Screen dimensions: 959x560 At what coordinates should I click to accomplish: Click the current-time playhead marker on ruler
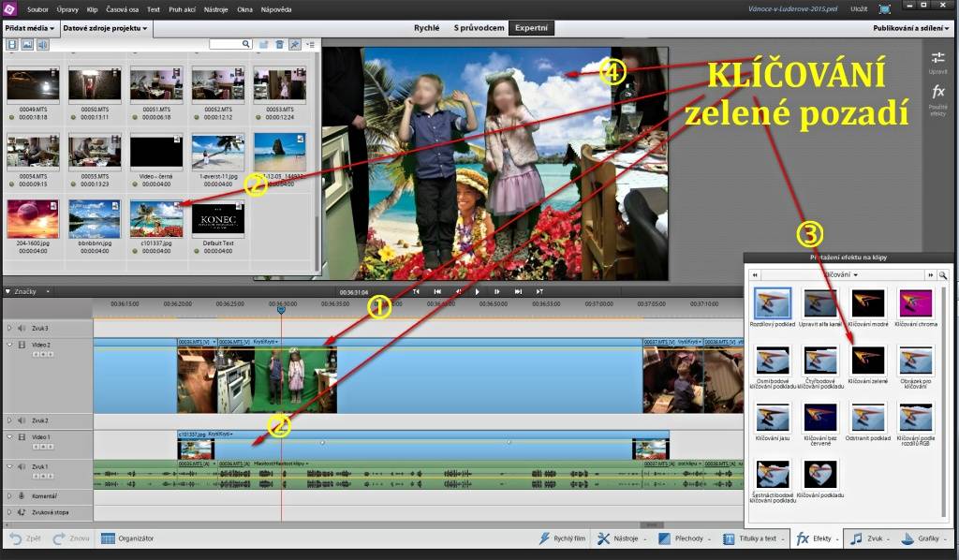click(x=281, y=310)
